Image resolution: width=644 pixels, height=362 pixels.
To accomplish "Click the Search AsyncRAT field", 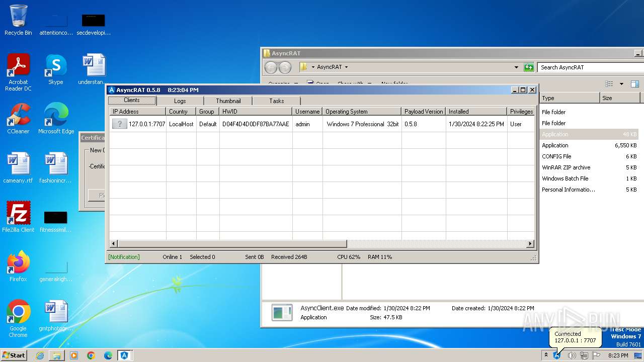I will point(590,67).
